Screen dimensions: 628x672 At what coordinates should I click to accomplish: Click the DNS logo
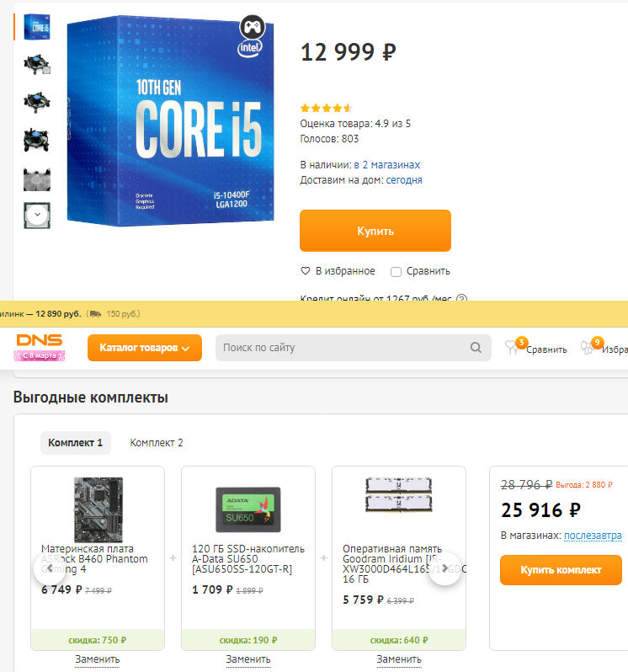[40, 348]
